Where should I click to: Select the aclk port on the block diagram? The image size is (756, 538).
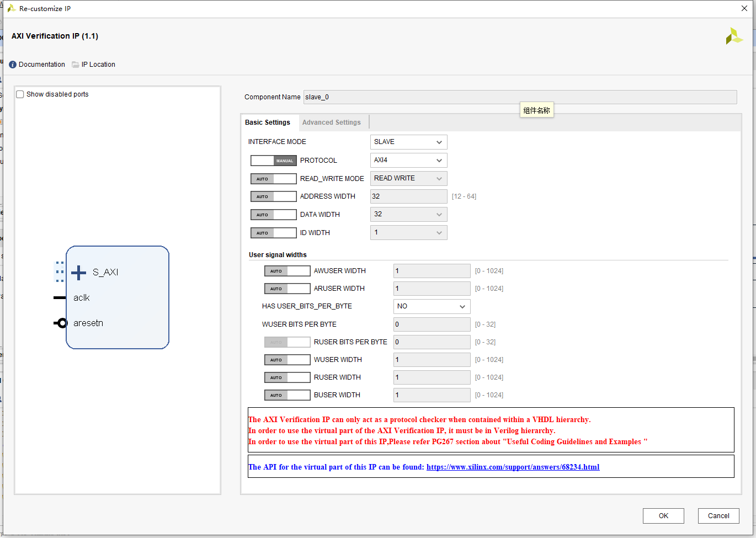[82, 297]
